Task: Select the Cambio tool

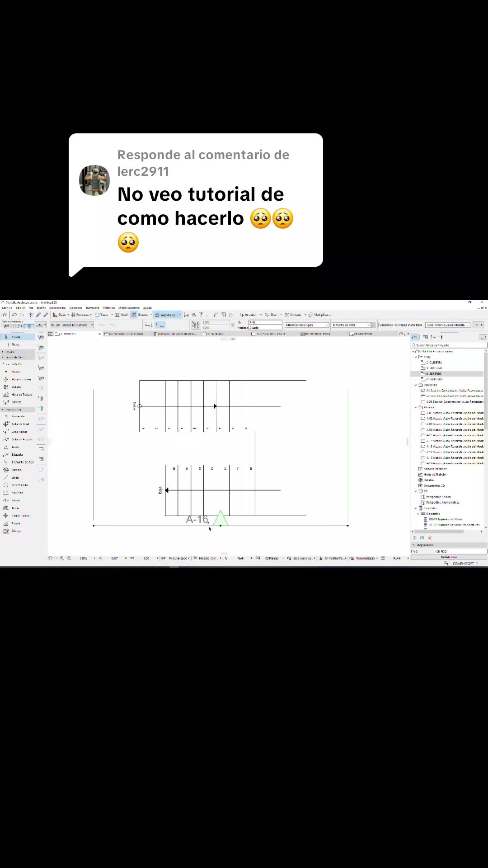Action: tap(18, 470)
